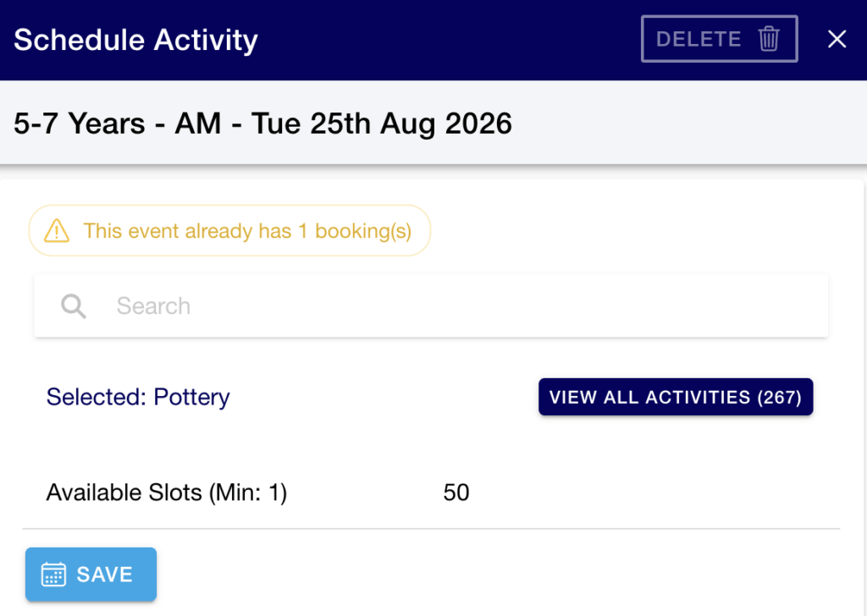This screenshot has height=616, width=867.
Task: Click the trash can icon
Action: point(769,39)
